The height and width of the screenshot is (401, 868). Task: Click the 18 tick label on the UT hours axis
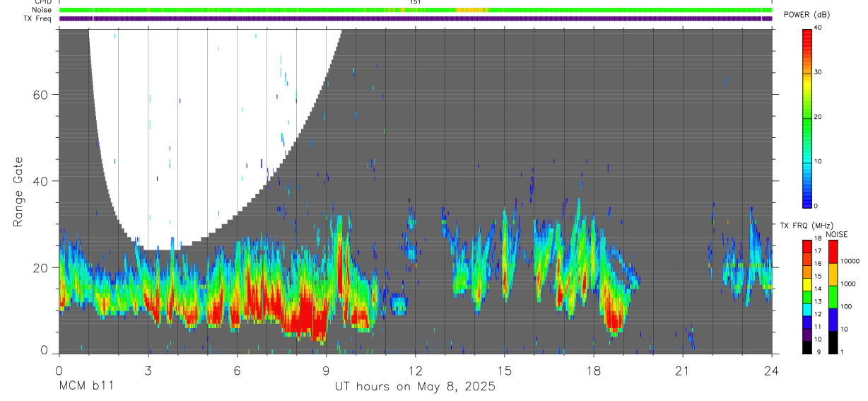click(593, 371)
